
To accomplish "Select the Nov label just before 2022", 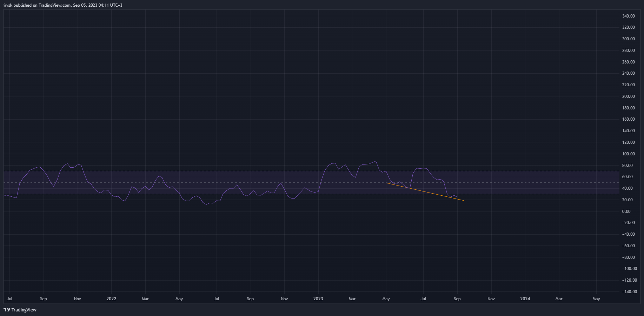I will pos(77,299).
